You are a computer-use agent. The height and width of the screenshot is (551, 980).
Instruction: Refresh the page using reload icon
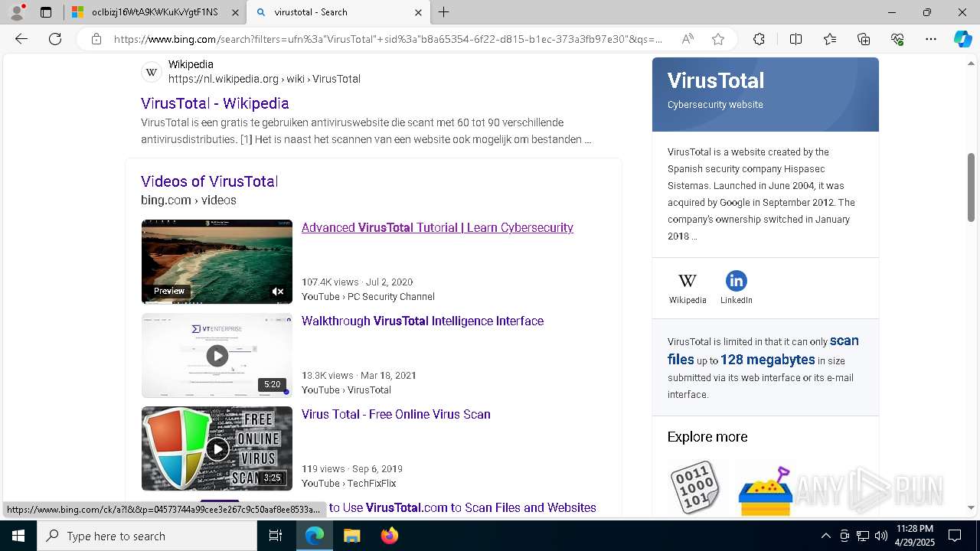55,39
